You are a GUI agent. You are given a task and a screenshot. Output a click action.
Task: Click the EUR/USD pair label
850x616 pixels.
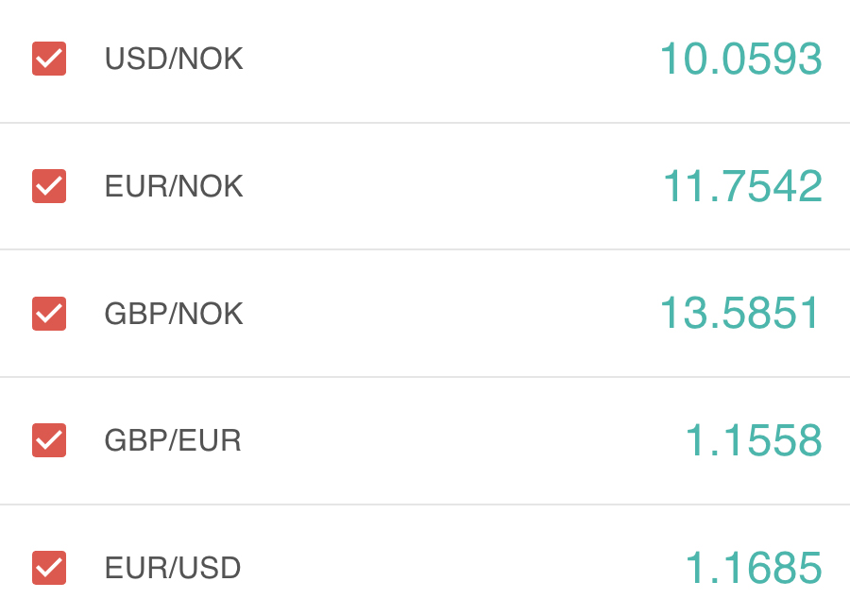tap(173, 568)
